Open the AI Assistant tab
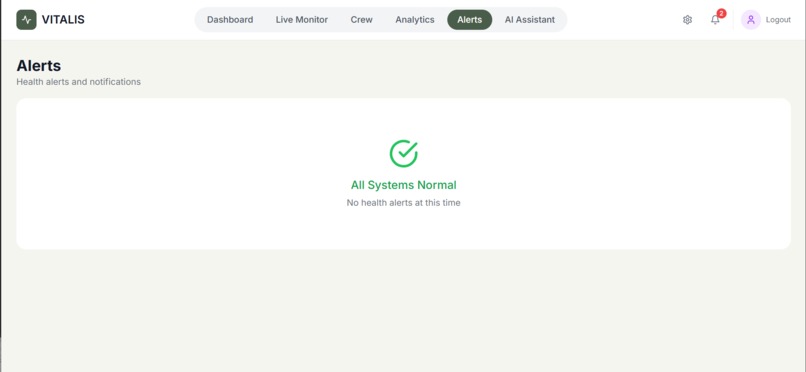This screenshot has width=806, height=372. pos(529,20)
